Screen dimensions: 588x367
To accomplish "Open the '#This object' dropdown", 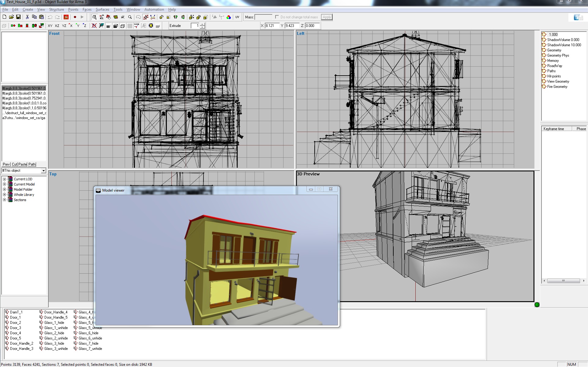I will 43,170.
